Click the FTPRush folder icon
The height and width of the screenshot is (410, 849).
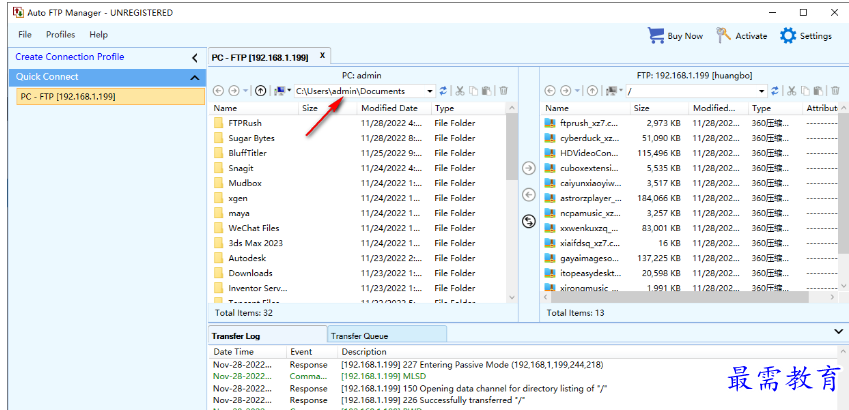tap(219, 123)
